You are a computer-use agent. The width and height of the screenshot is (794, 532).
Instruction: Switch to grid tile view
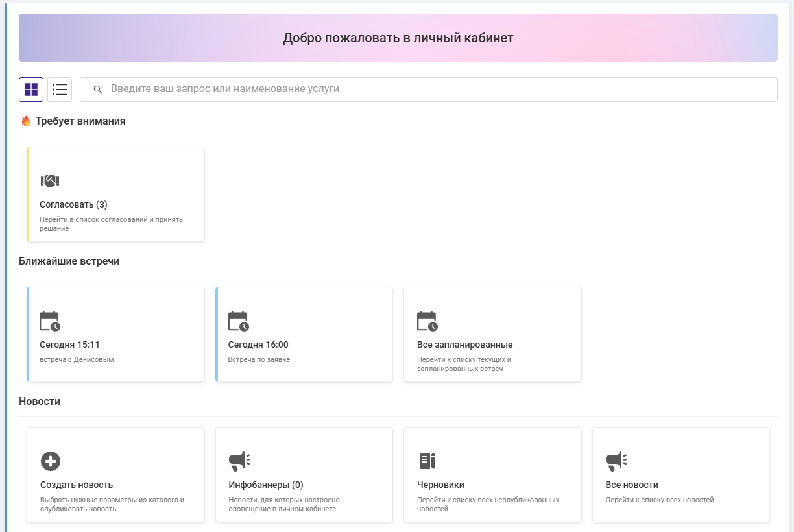point(31,90)
